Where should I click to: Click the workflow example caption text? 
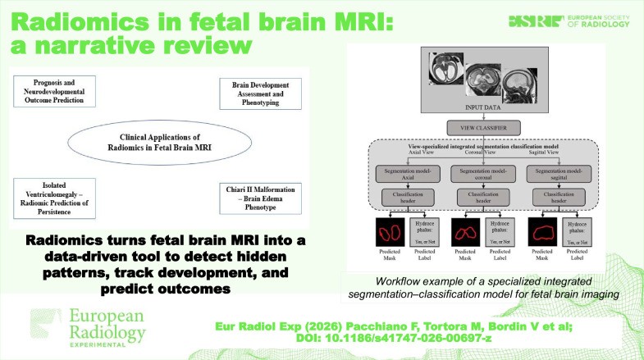483,288
